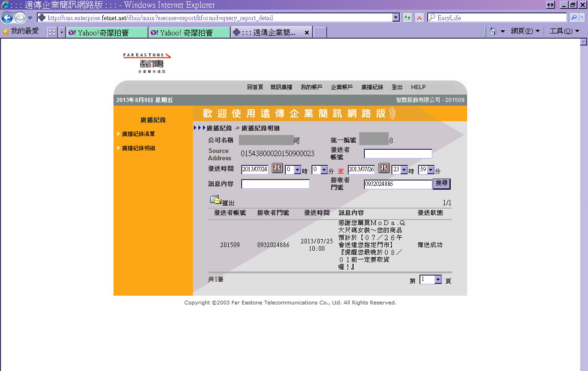
Task: Click the Refresh page icon
Action: pos(407,18)
